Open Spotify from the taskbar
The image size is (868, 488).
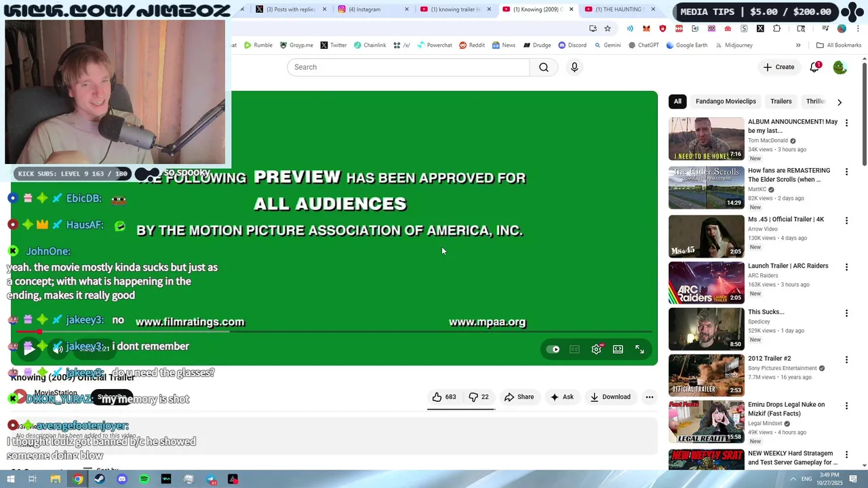144,479
